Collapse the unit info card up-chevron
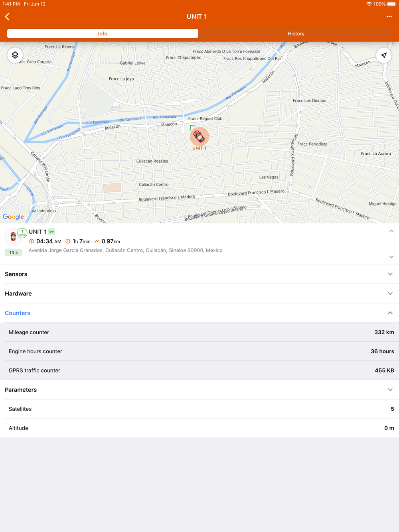 (391, 231)
